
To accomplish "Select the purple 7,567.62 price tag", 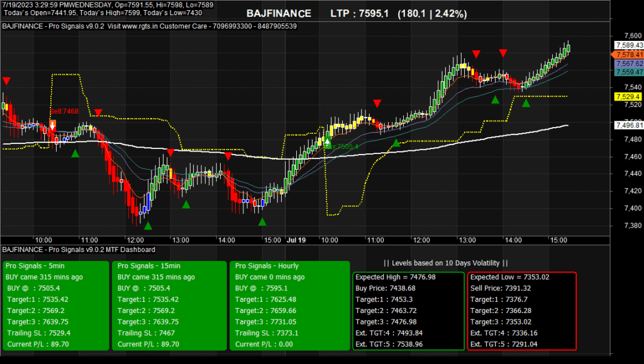I will coord(629,63).
